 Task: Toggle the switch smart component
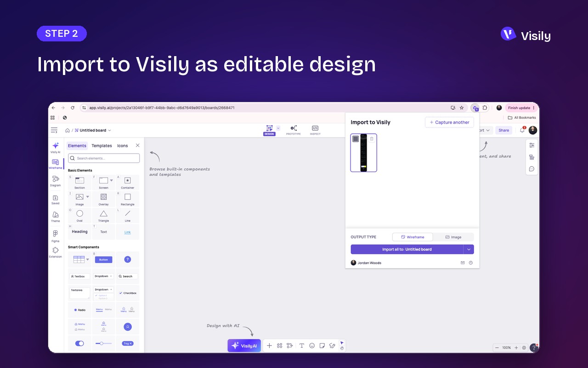pyautogui.click(x=79, y=343)
